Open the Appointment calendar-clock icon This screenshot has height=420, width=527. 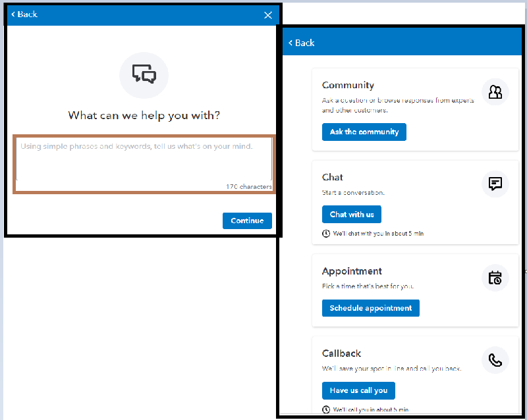coord(495,278)
